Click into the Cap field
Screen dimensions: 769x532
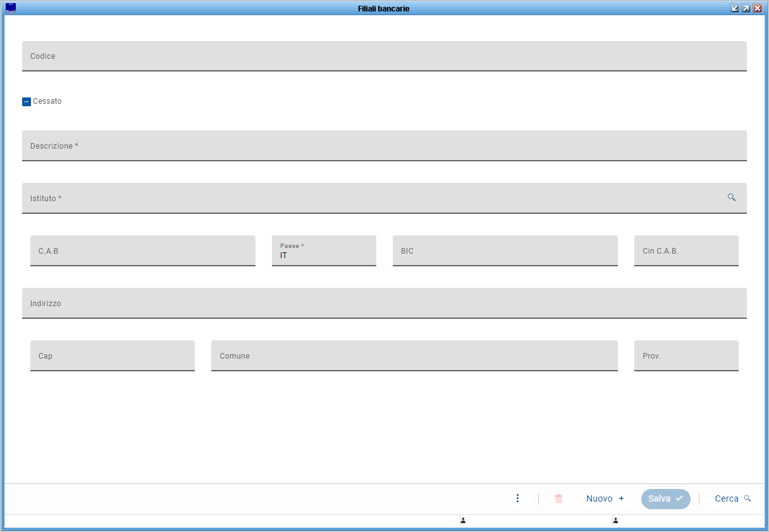(113, 356)
